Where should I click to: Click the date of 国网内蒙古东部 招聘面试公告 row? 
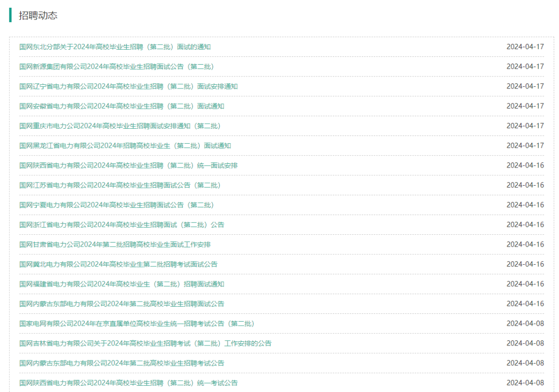tap(525, 304)
